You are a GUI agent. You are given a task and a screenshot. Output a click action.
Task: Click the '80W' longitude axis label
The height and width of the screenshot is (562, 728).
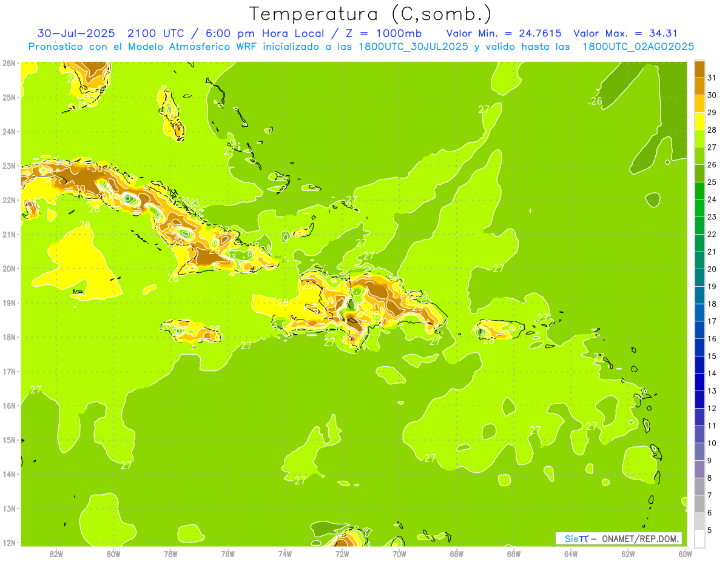pyautogui.click(x=113, y=554)
